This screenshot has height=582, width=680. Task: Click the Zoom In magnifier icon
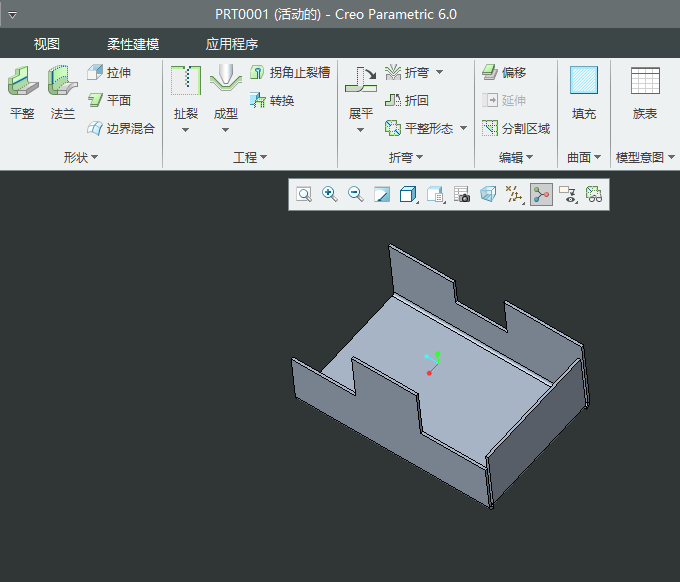(329, 195)
